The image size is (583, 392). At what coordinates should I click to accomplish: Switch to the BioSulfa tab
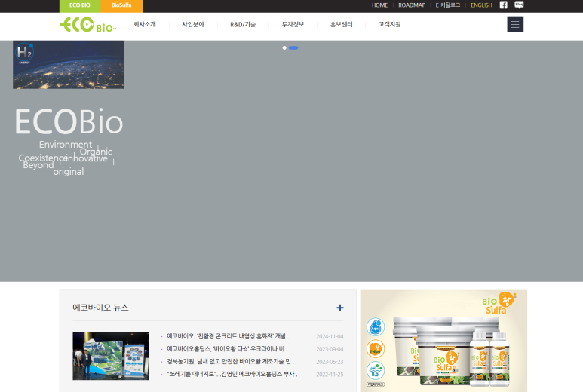(121, 5)
